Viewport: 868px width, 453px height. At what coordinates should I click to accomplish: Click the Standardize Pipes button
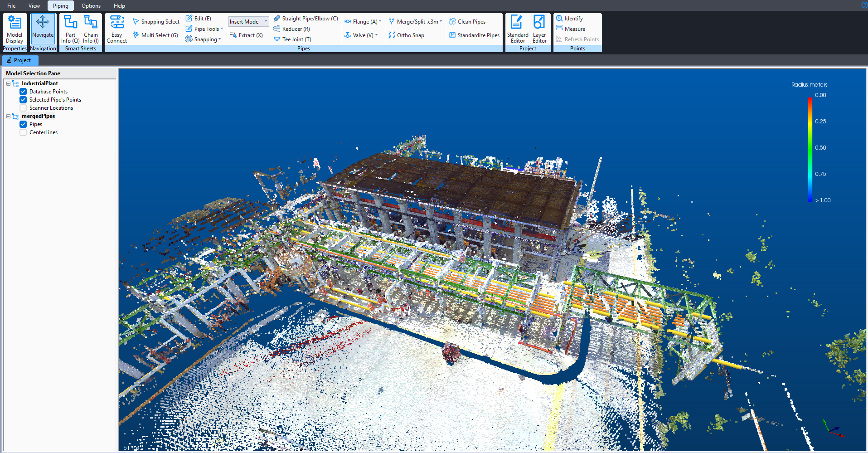474,35
